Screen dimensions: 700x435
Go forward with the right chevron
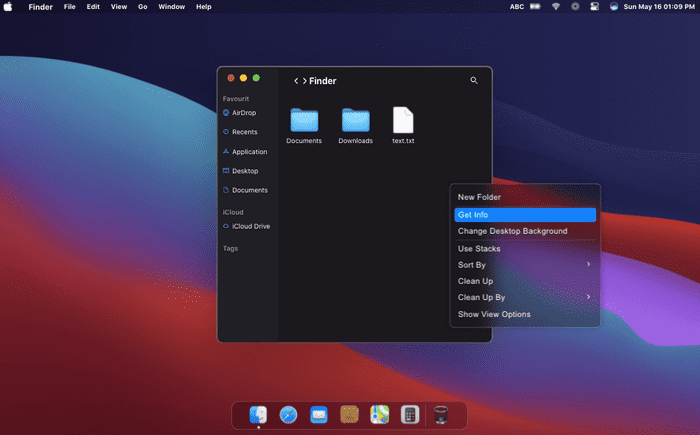(x=304, y=81)
